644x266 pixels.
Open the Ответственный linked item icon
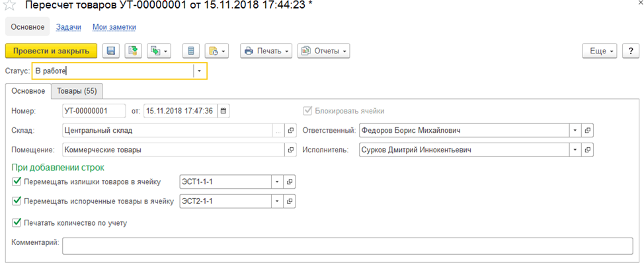pyautogui.click(x=588, y=130)
